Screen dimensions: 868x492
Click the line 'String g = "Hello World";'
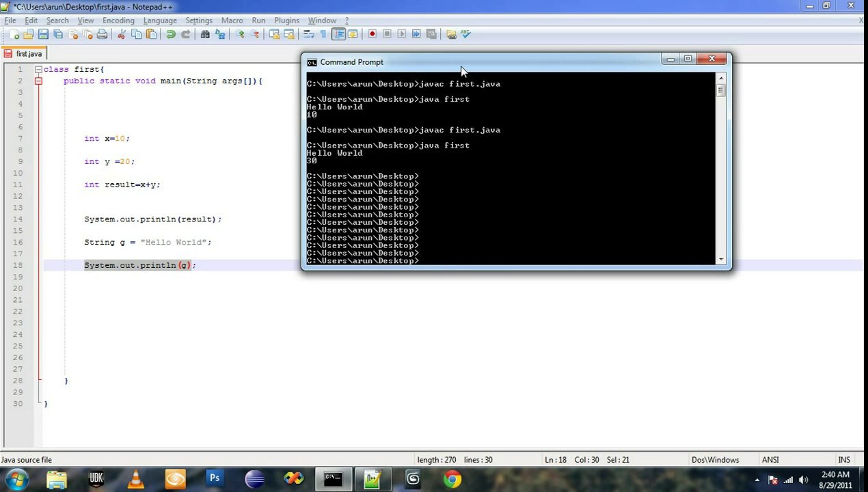coord(148,242)
